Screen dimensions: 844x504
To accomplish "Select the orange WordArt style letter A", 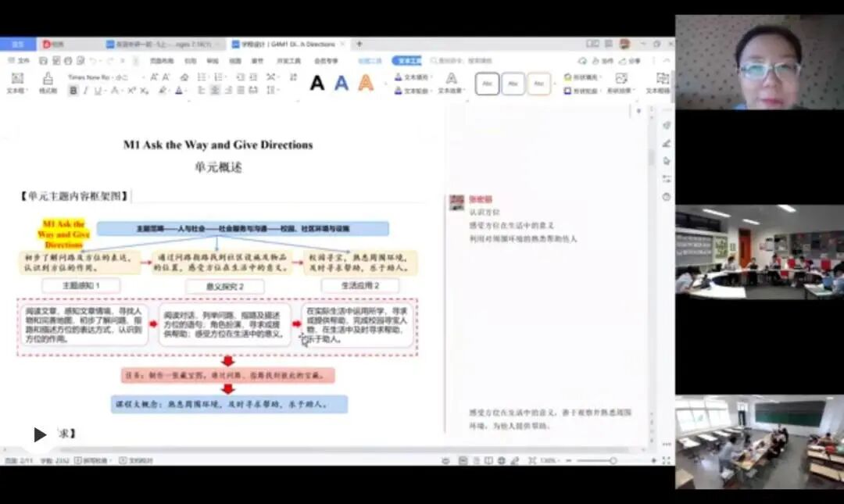I will point(366,83).
